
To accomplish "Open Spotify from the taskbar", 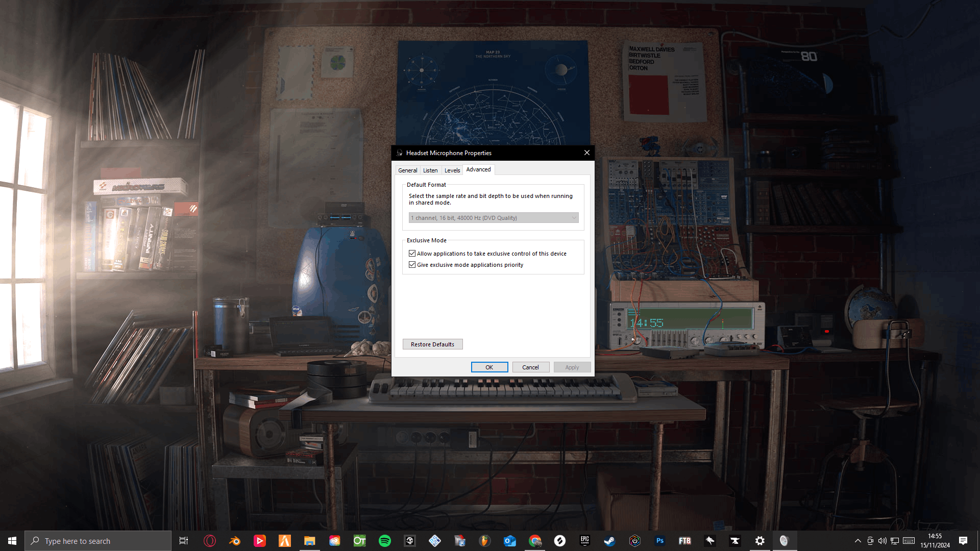I will [385, 541].
